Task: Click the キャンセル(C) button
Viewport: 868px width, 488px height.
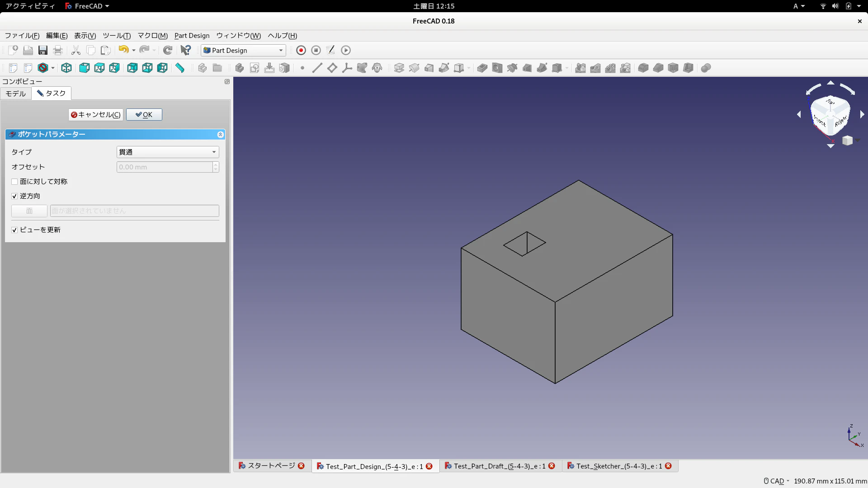Action: pyautogui.click(x=96, y=115)
